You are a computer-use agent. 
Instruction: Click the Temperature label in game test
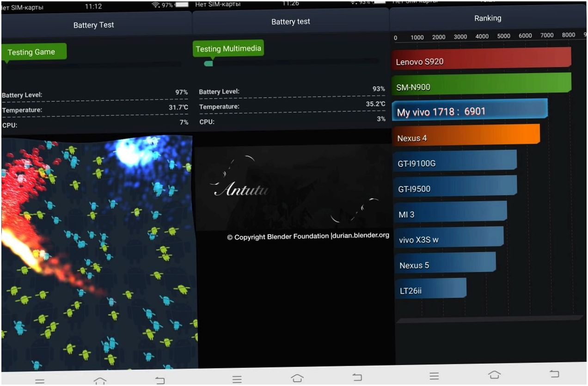(x=22, y=110)
